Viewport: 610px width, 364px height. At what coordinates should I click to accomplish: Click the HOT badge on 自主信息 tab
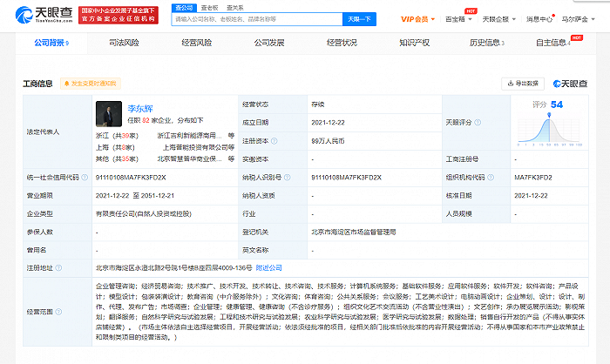click(x=577, y=37)
